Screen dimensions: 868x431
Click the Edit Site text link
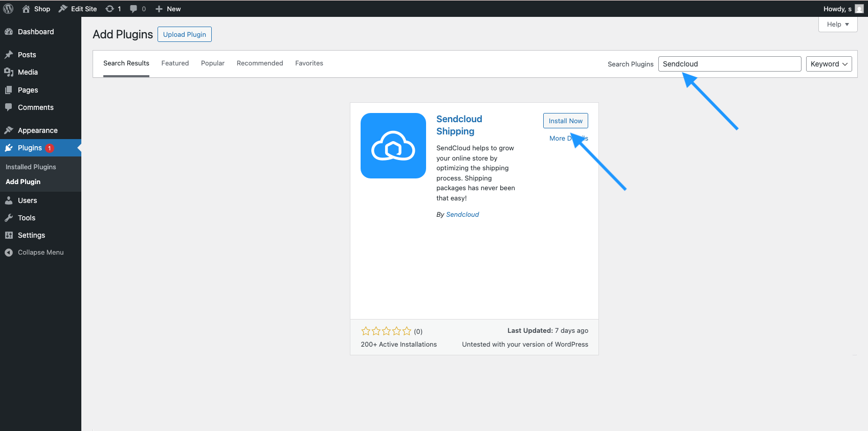click(x=84, y=9)
